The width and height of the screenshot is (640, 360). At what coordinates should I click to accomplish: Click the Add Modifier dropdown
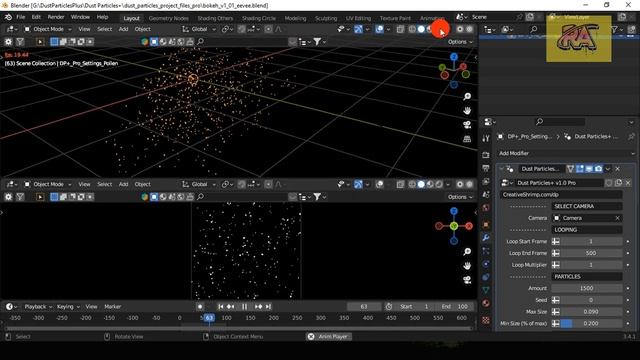(567, 153)
